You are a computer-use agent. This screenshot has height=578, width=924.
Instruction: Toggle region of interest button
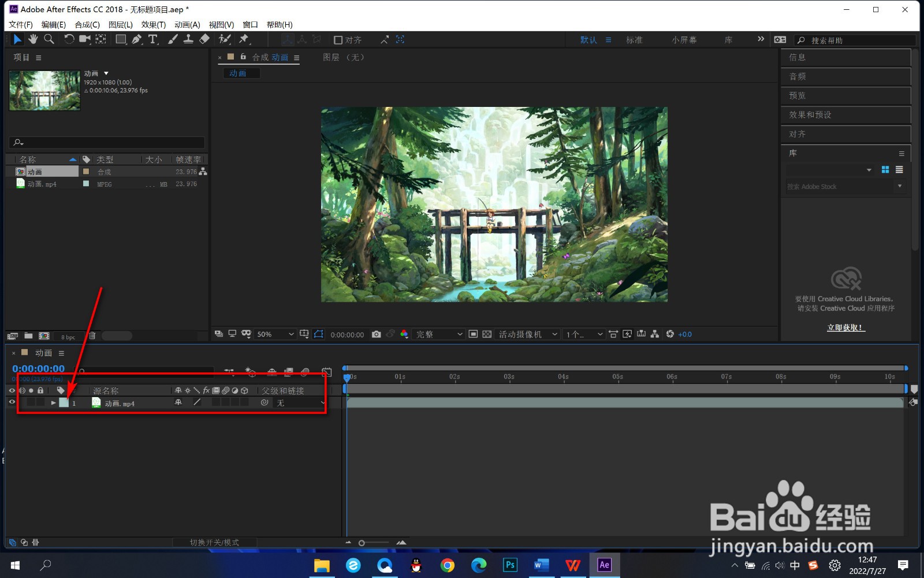click(x=473, y=334)
